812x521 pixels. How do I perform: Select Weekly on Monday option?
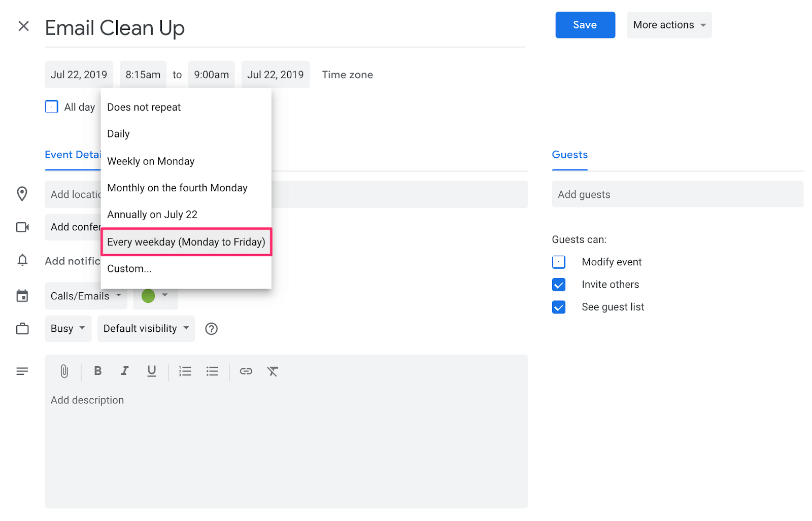coord(186,161)
